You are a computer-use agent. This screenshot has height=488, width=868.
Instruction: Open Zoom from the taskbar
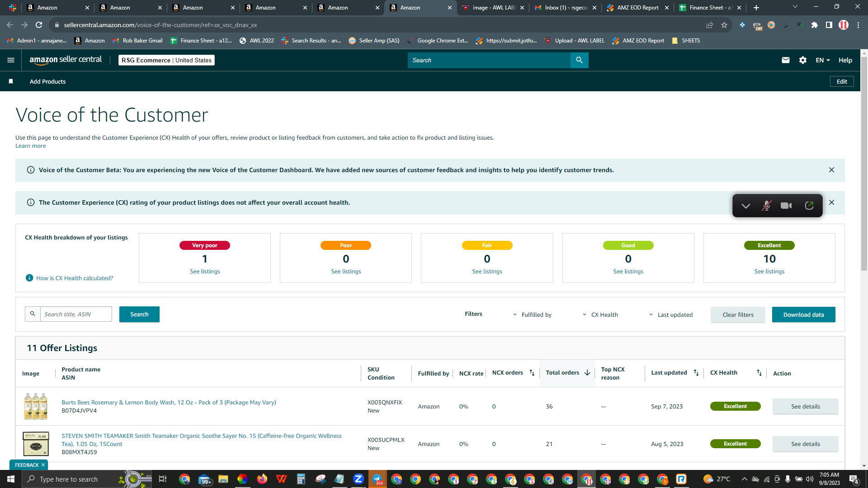tap(358, 479)
